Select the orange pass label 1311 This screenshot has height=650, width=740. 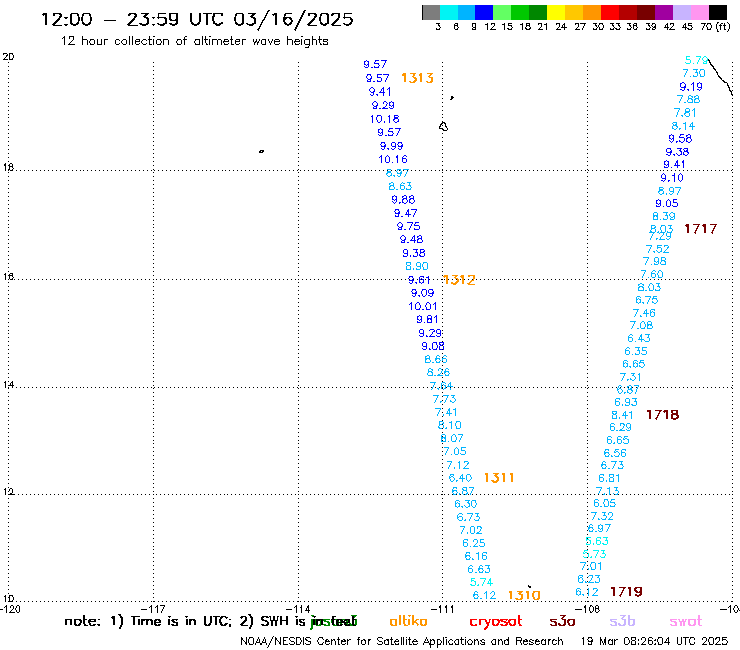click(499, 478)
